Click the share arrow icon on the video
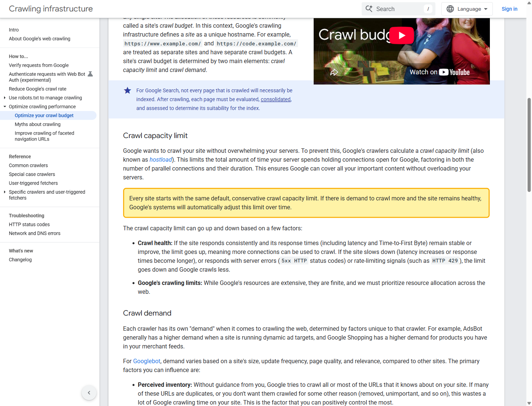 click(334, 72)
